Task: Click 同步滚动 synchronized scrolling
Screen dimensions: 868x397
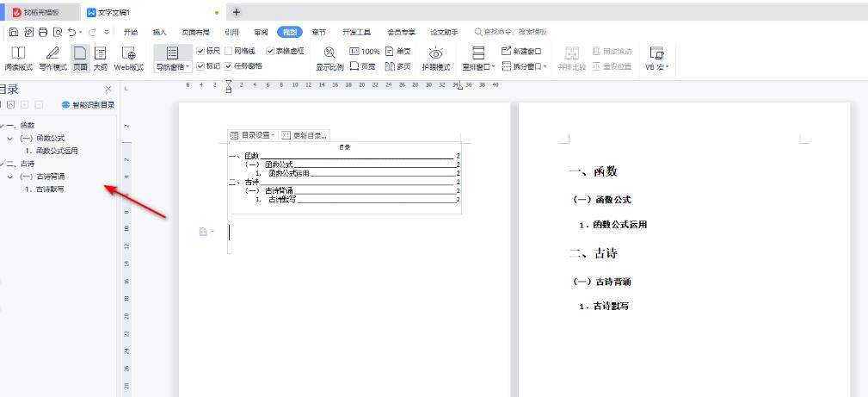Action: (x=612, y=52)
